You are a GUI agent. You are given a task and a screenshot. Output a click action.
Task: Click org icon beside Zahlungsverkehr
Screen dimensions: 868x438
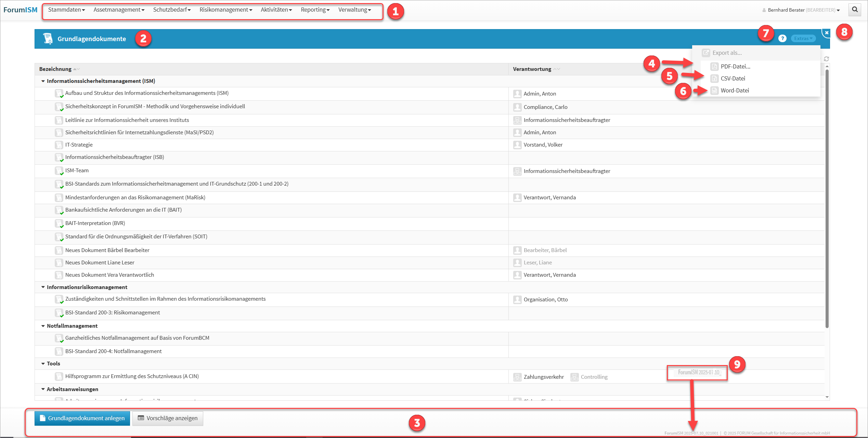click(517, 377)
